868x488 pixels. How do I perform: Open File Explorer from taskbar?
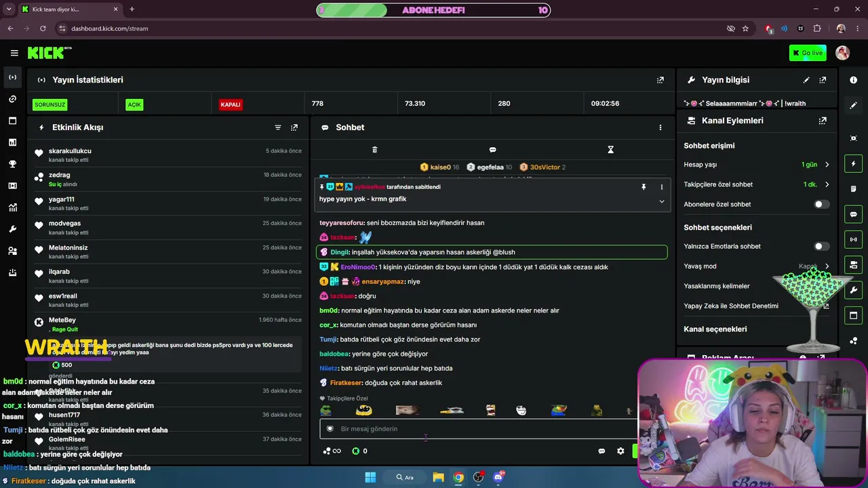[x=438, y=477]
